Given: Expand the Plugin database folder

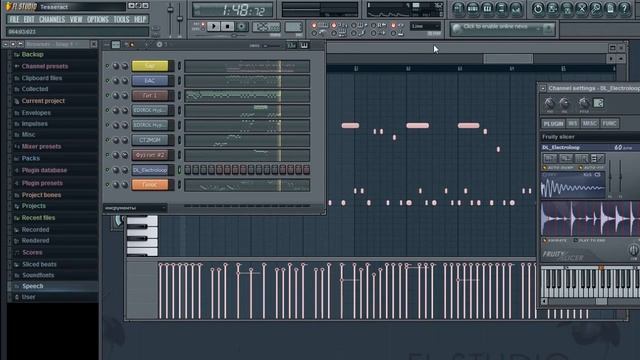Looking at the screenshot, I should (44, 170).
